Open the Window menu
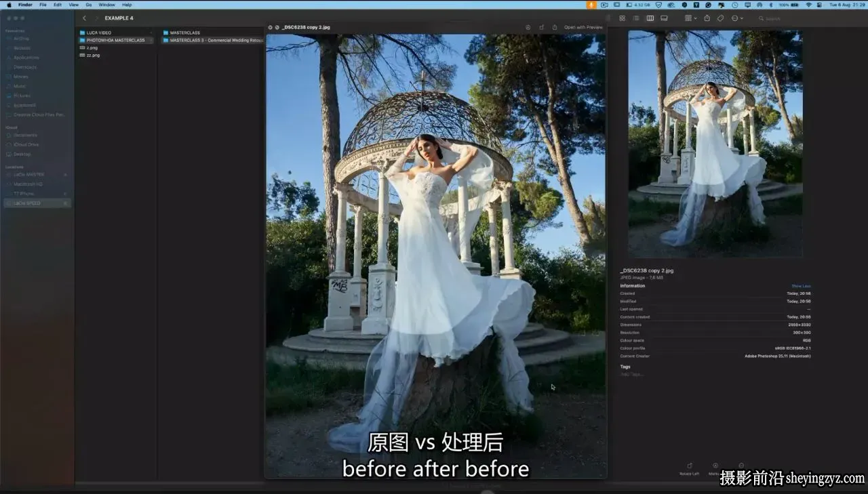Image resolution: width=868 pixels, height=494 pixels. [x=106, y=5]
